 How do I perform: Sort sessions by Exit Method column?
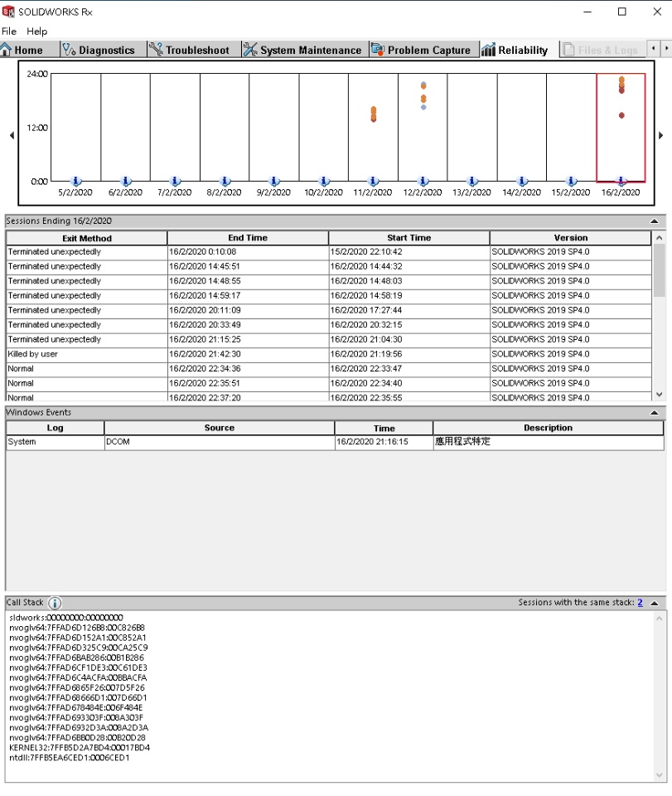(87, 238)
